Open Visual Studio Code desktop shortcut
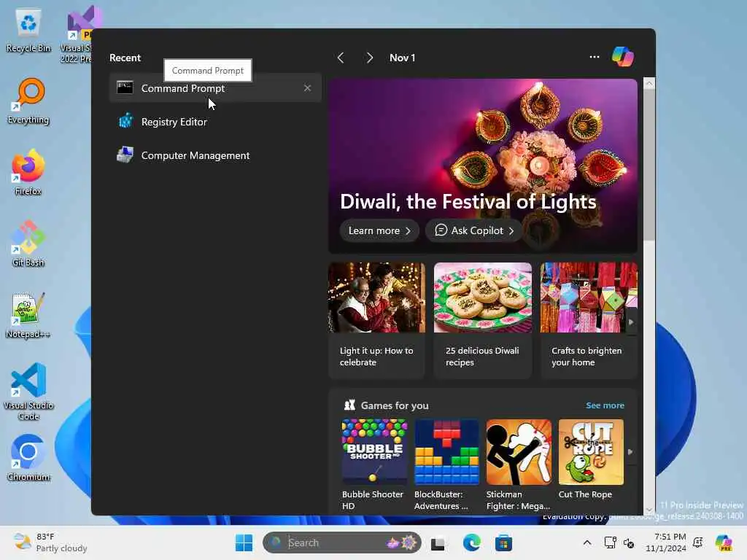The height and width of the screenshot is (560, 747). click(x=28, y=392)
